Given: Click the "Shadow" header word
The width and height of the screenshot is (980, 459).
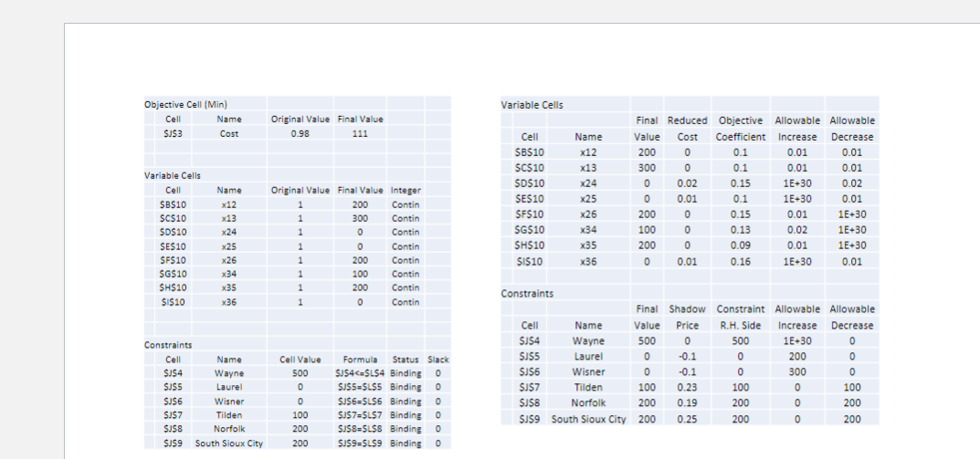Looking at the screenshot, I should tap(688, 309).
